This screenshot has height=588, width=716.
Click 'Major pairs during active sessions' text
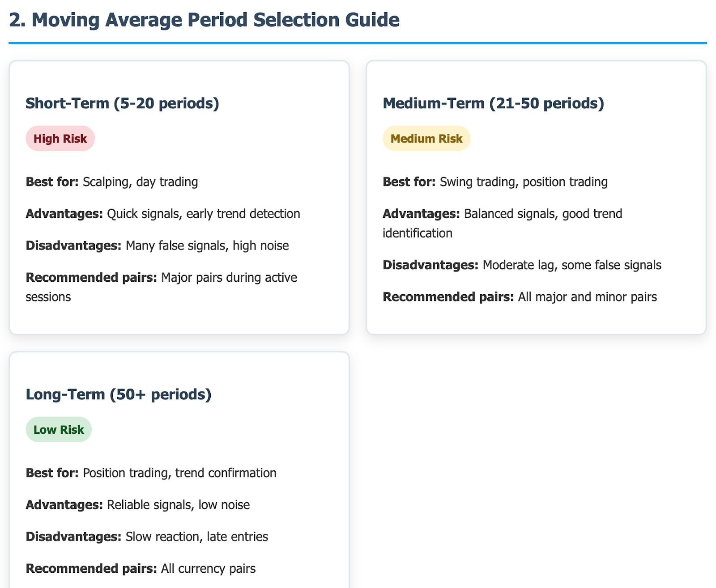162,287
